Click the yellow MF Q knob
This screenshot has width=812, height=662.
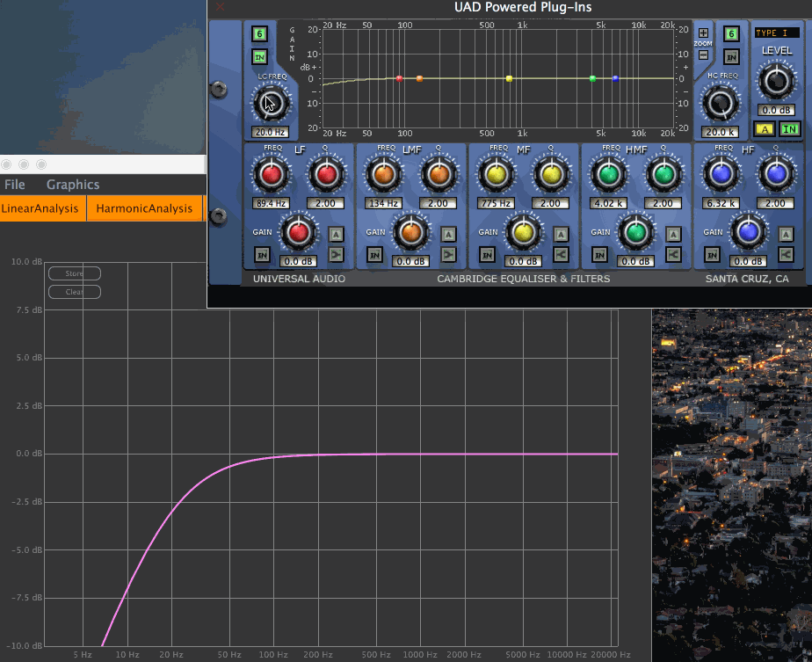pyautogui.click(x=551, y=175)
